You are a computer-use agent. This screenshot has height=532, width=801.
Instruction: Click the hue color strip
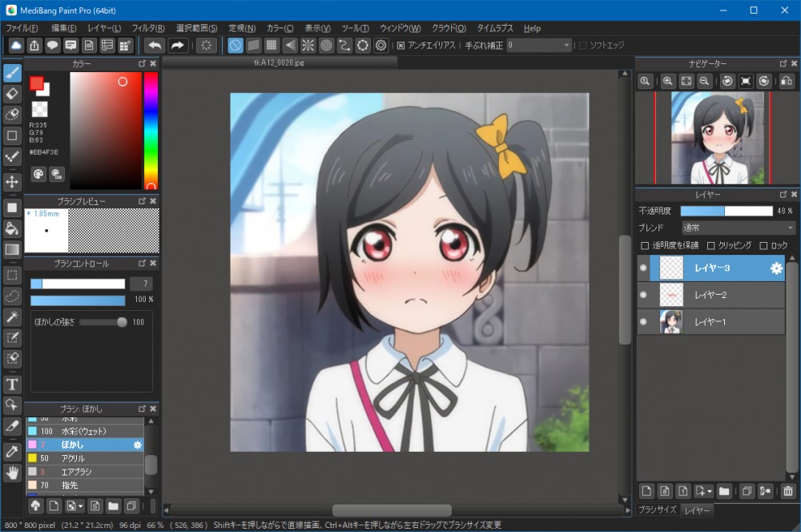[151, 131]
